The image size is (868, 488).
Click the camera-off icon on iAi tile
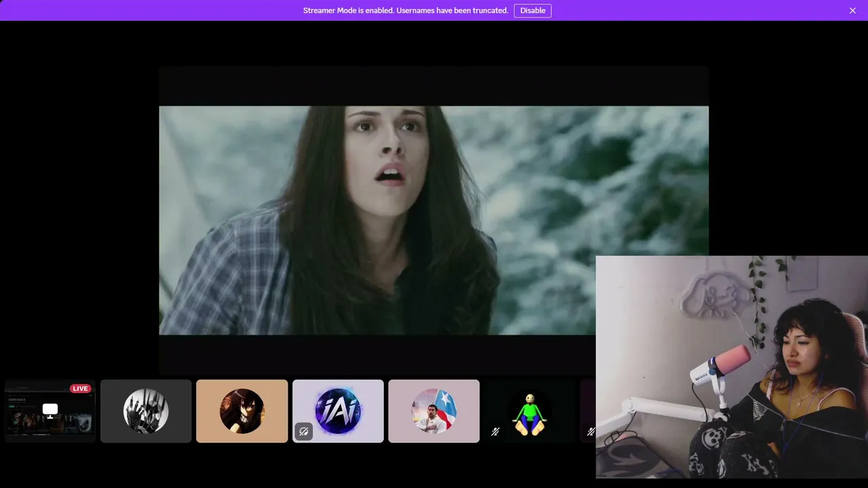pyautogui.click(x=304, y=431)
